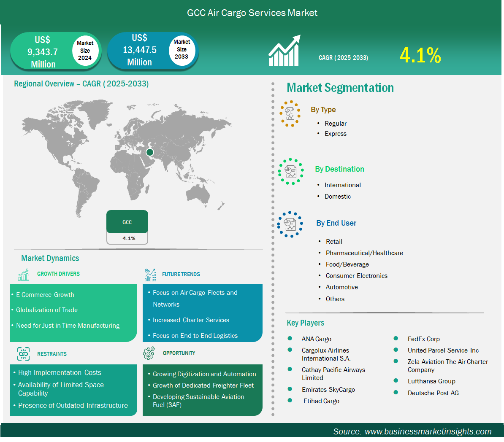
Task: Click the Market Segmentation heading
Action: coord(340,88)
